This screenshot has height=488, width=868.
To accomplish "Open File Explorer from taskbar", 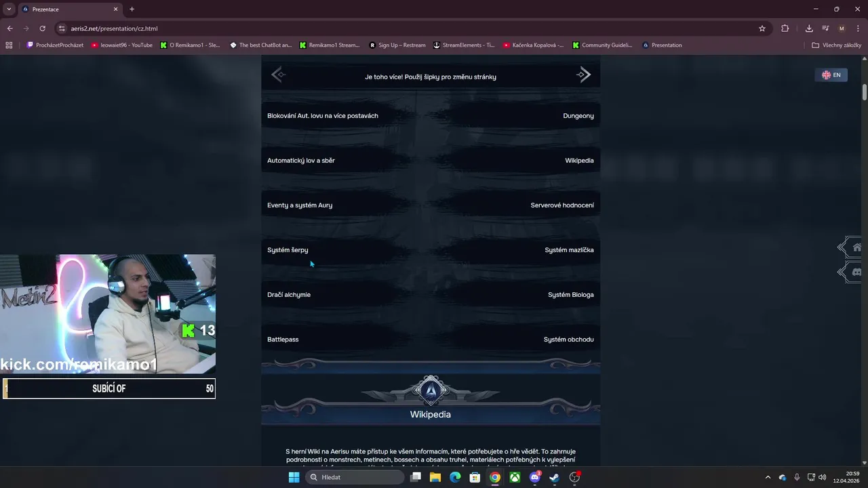I will click(435, 477).
